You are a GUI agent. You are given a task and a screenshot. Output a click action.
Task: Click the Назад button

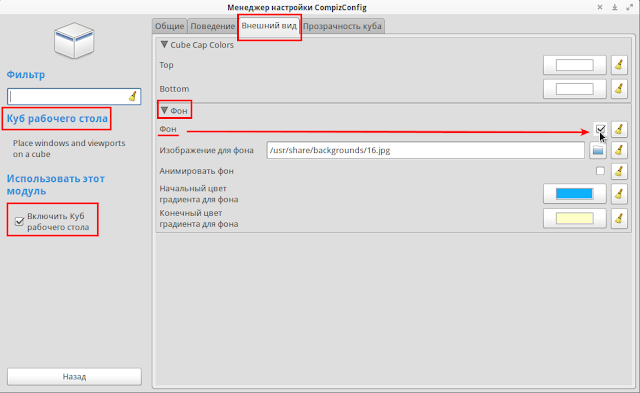click(74, 377)
